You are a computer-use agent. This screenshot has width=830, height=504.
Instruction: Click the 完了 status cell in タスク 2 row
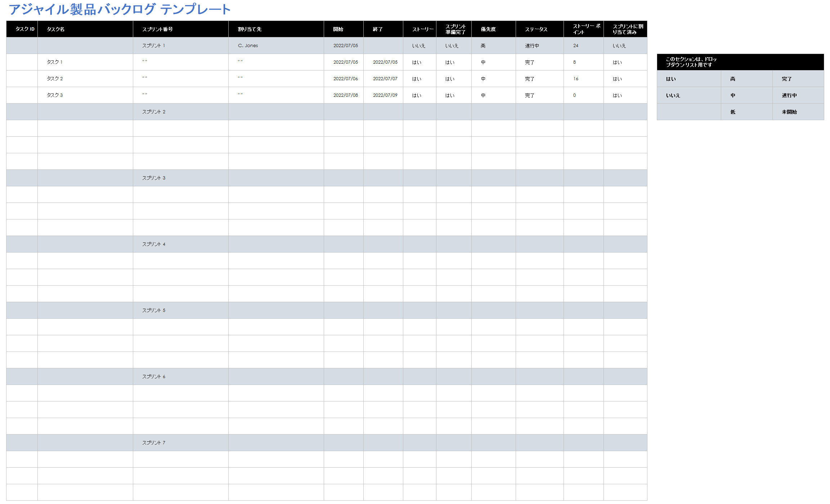coord(540,79)
